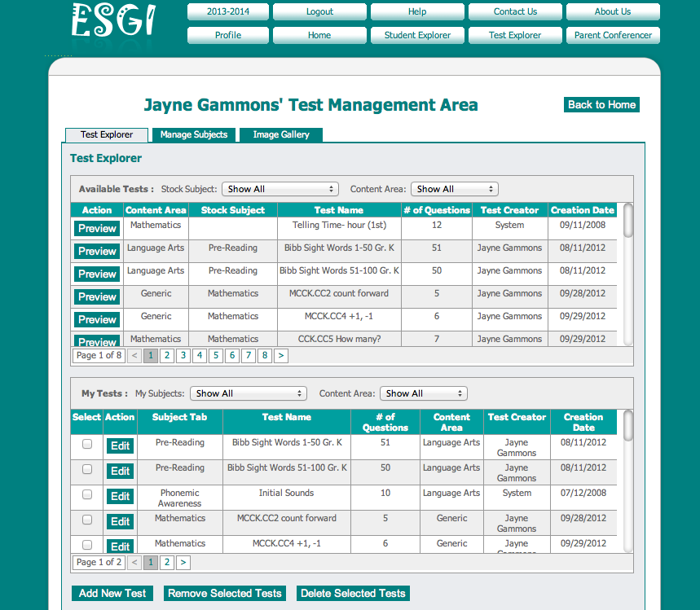Open the Image Gallery tab
The image size is (700, 610).
pyautogui.click(x=280, y=135)
